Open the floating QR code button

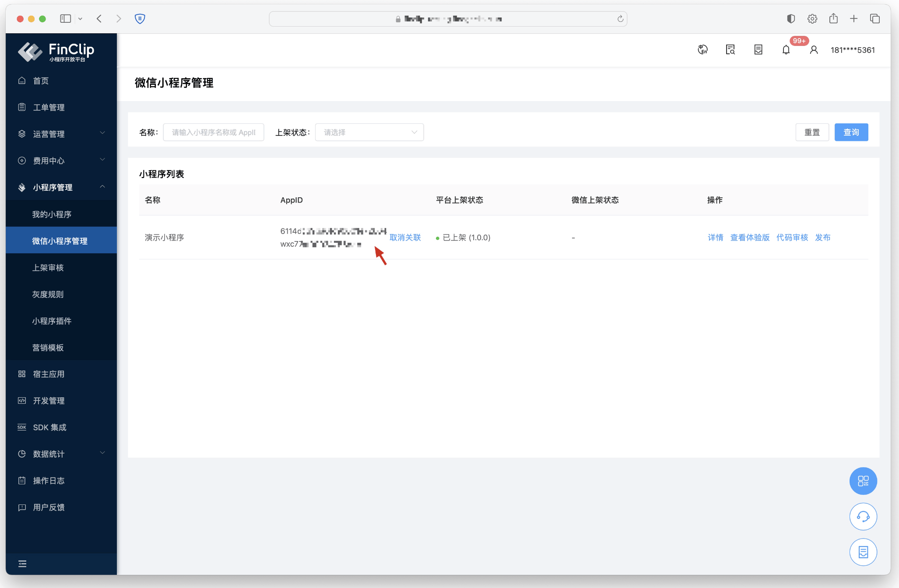coord(863,481)
